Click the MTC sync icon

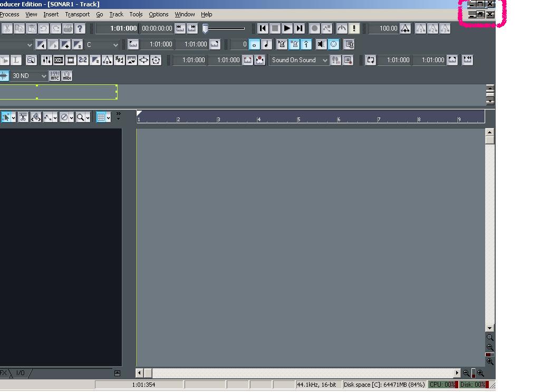pos(55,76)
